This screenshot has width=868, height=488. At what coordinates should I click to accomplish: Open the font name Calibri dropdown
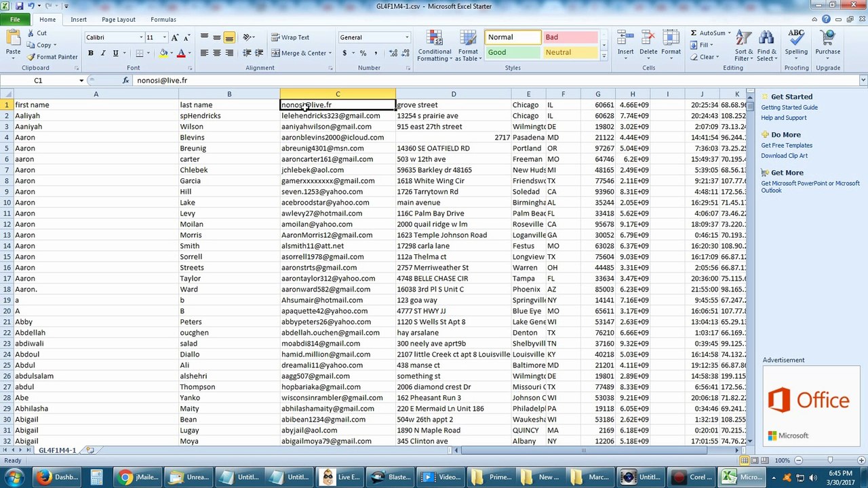pos(141,37)
